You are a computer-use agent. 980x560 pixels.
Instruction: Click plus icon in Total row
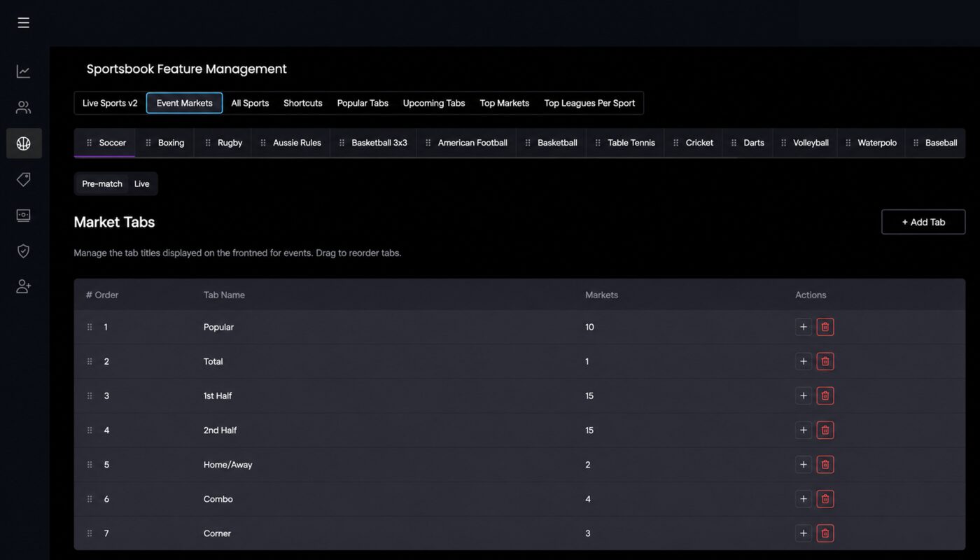(x=804, y=361)
